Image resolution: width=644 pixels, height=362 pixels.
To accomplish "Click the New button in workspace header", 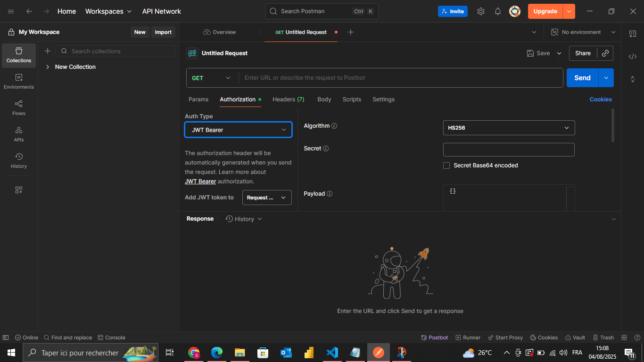I will pos(140,32).
